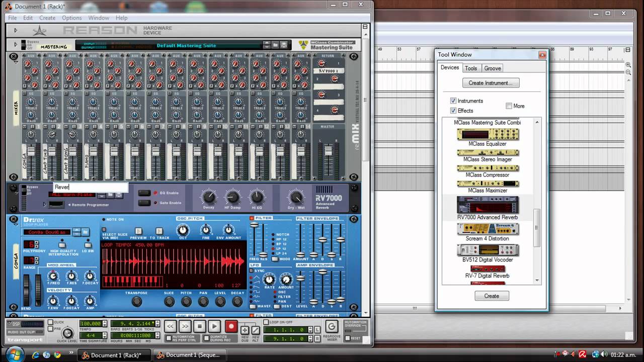This screenshot has width=644, height=362.
Task: Open the Options menu
Action: point(72,18)
